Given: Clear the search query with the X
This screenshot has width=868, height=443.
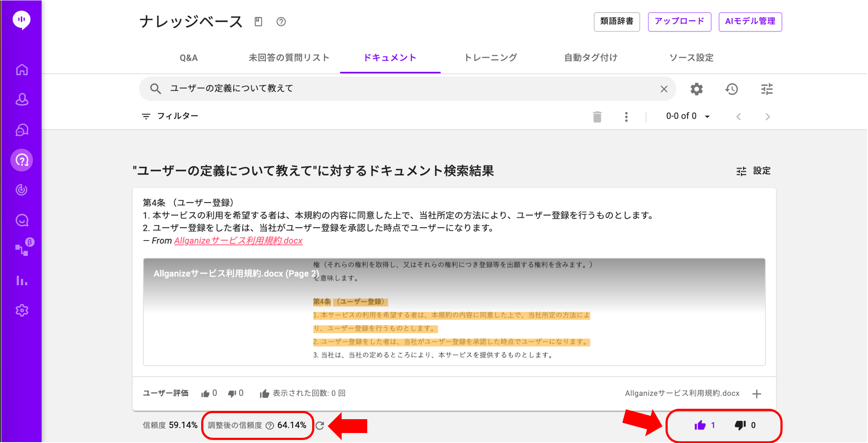Looking at the screenshot, I should coord(664,89).
